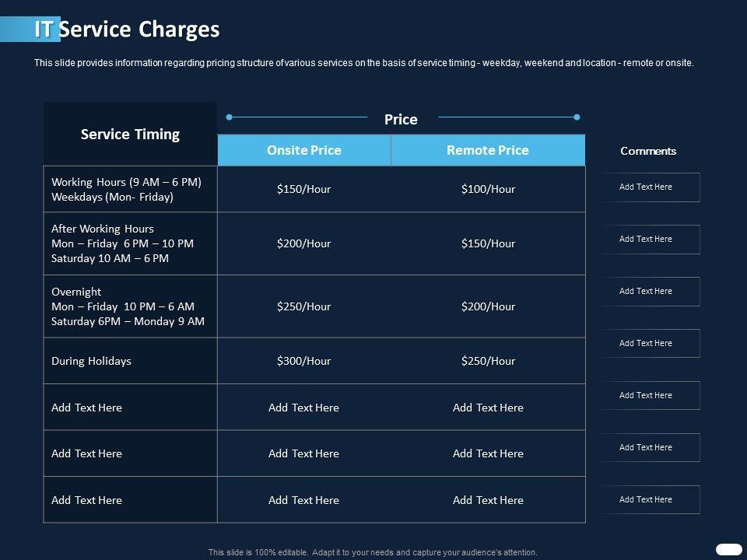Click the $100/Hour remote price cell
The height and width of the screenshot is (560, 747).
(x=488, y=189)
